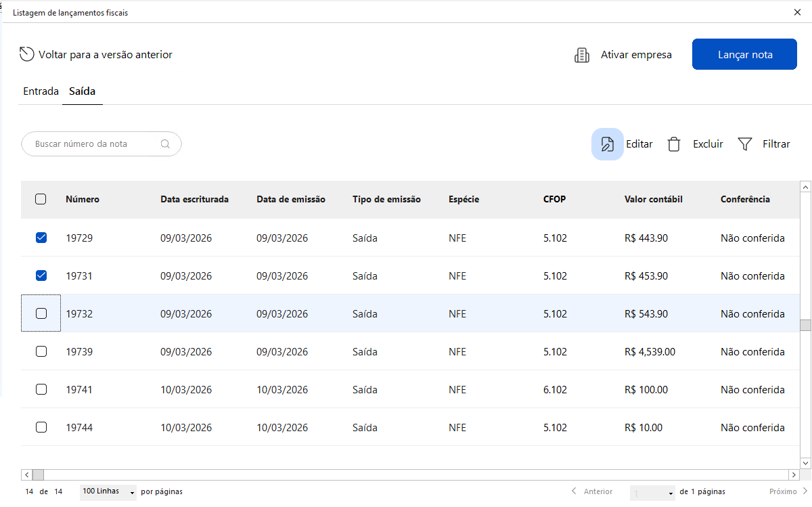The image size is (812, 507).
Task: Click the value R$ 443.90
Action: (646, 238)
